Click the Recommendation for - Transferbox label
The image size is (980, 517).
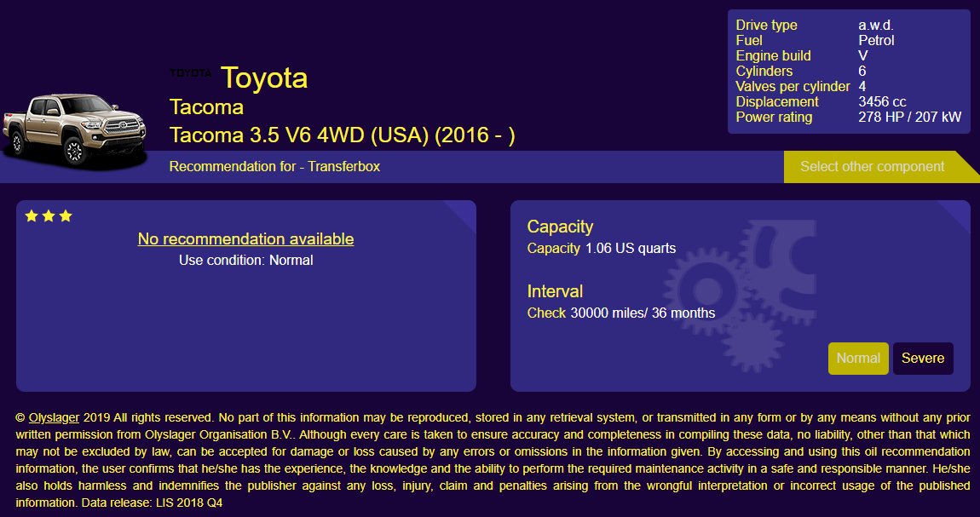coord(274,167)
